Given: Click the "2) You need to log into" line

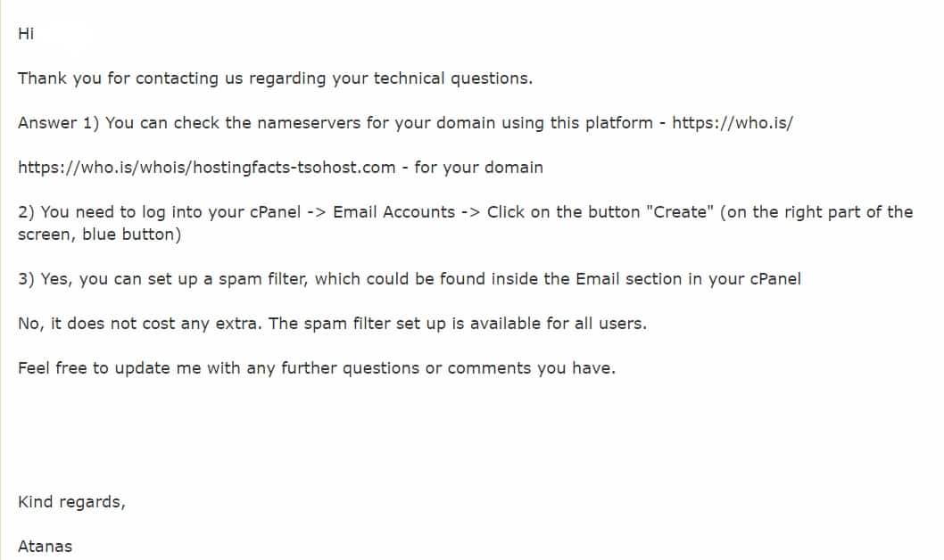Looking at the screenshot, I should tap(466, 212).
